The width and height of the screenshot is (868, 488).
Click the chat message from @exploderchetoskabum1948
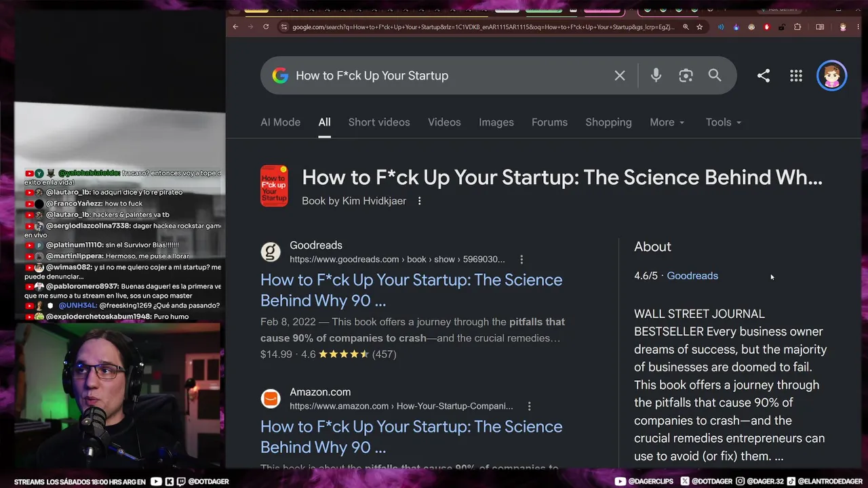click(x=106, y=317)
